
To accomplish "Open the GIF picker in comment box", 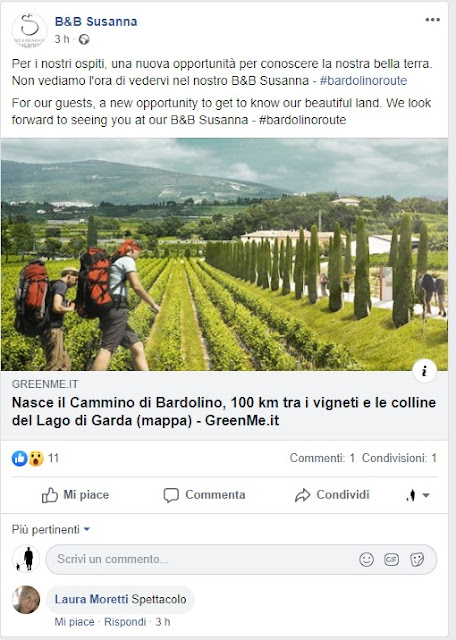I will [391, 559].
